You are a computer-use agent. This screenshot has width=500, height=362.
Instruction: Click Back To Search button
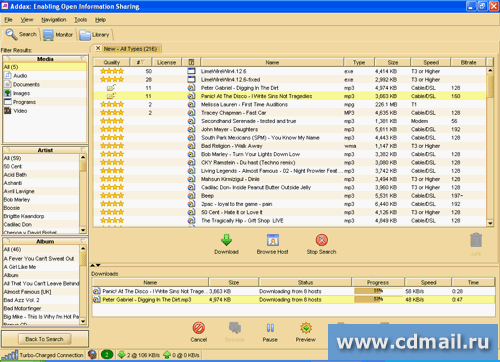44,339
